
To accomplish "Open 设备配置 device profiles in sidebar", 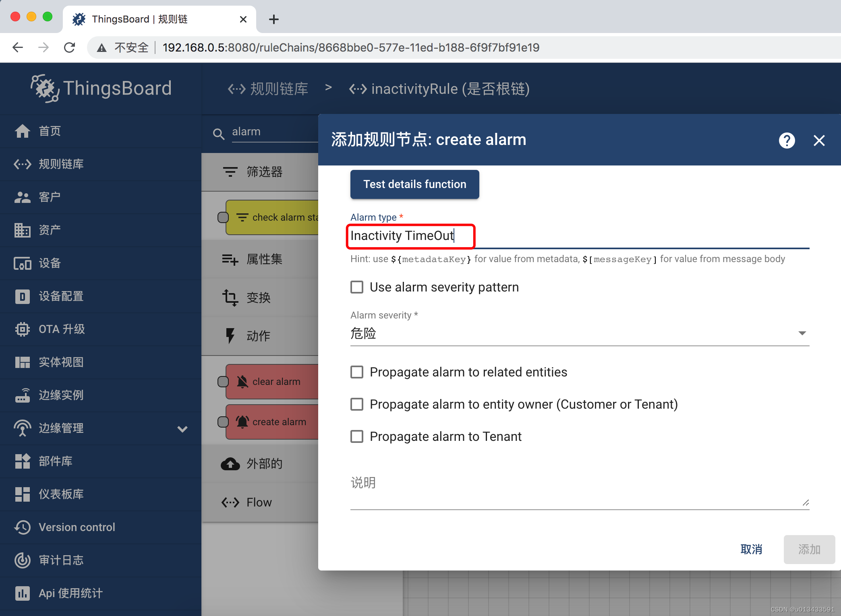I will (x=101, y=296).
